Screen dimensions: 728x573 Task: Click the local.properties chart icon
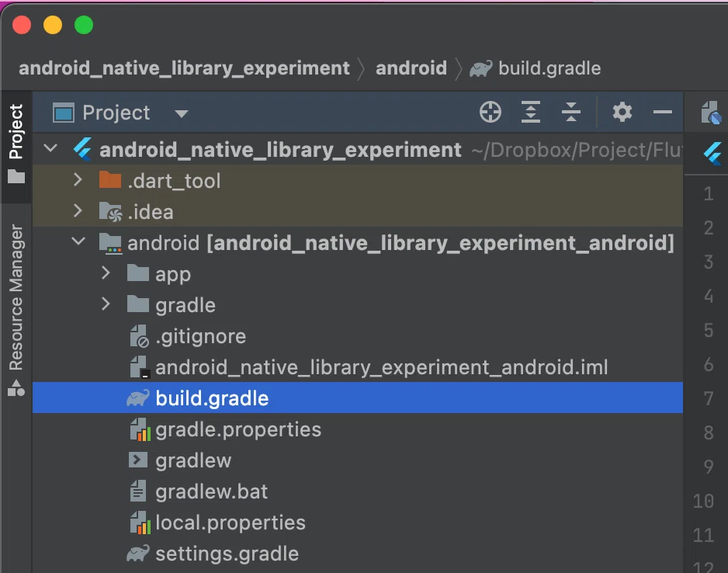click(x=140, y=523)
